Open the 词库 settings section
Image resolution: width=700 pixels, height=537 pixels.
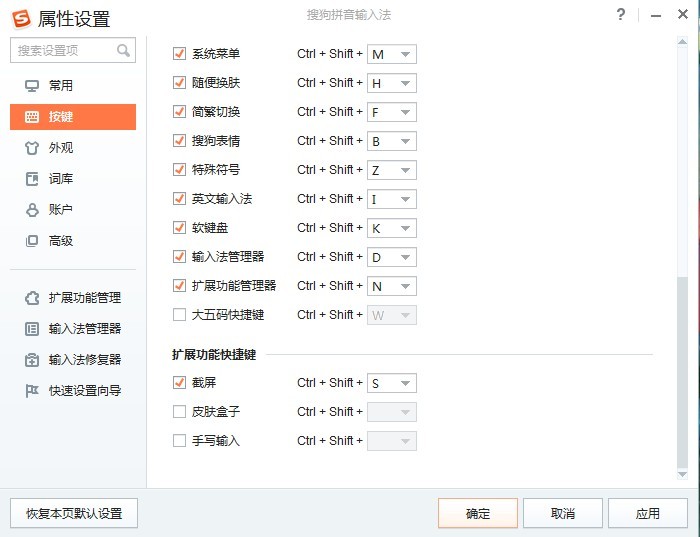pos(73,179)
